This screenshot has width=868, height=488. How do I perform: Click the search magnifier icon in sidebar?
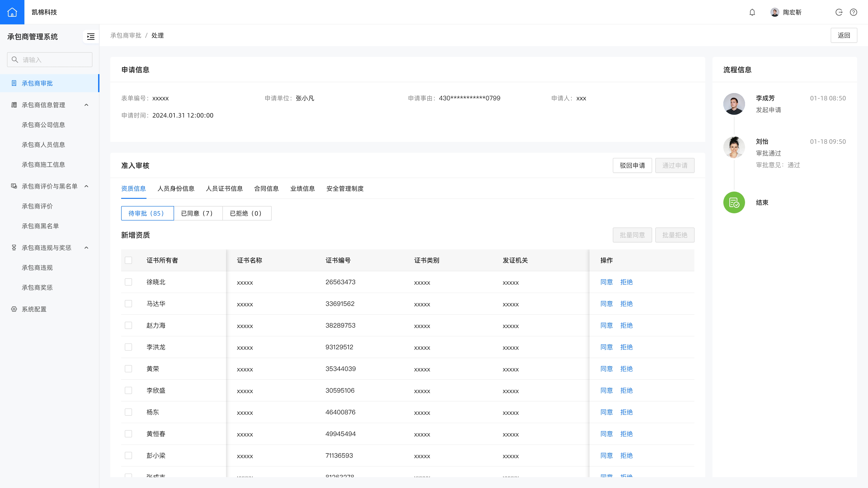(15, 60)
